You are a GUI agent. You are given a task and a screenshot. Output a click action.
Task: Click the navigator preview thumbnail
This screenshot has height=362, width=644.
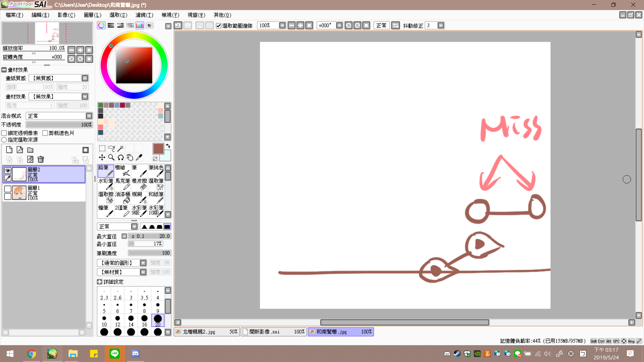point(47,33)
